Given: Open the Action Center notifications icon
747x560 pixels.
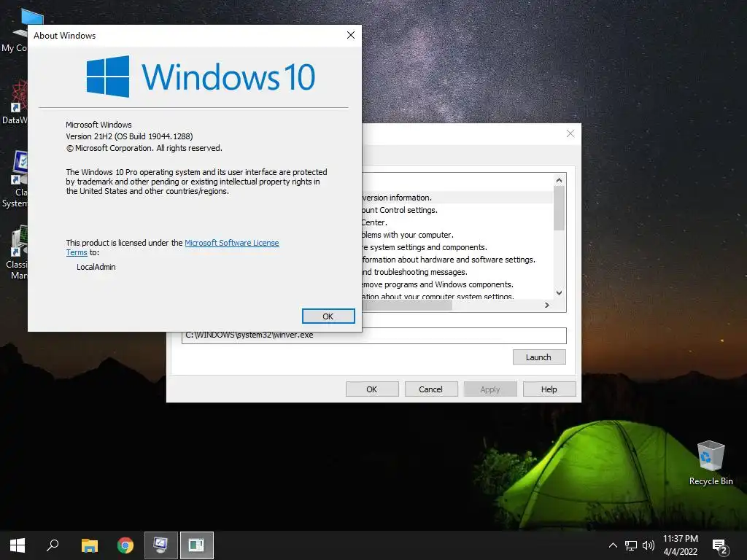Looking at the screenshot, I should tap(720, 545).
